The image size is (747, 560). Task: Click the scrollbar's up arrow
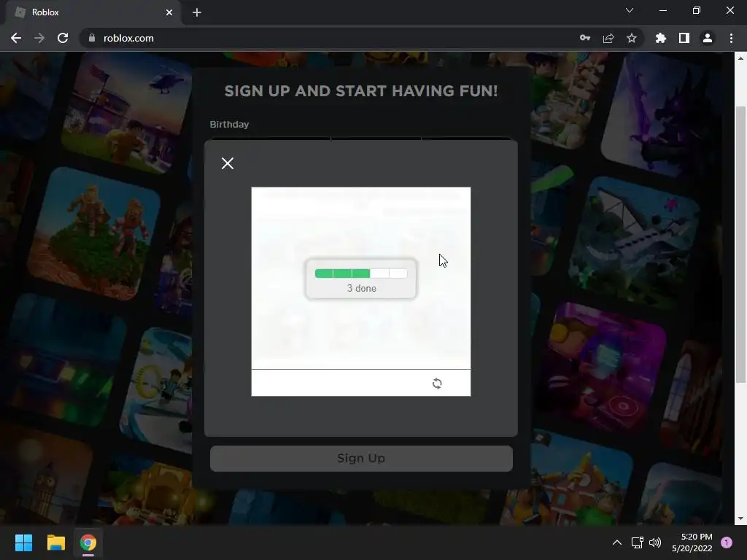[740, 58]
